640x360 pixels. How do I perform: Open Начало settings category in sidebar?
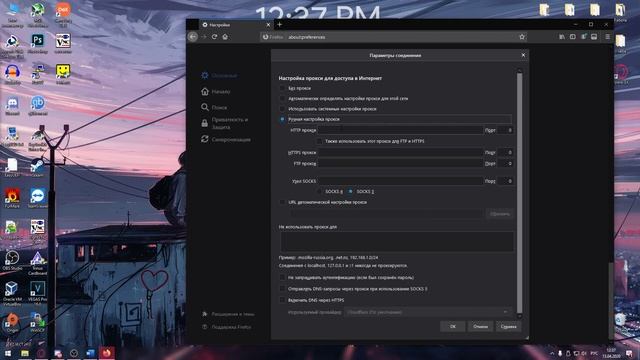point(216,91)
